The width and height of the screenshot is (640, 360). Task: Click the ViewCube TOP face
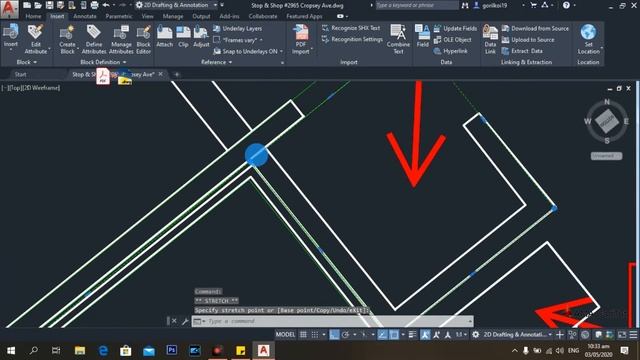[x=607, y=121]
